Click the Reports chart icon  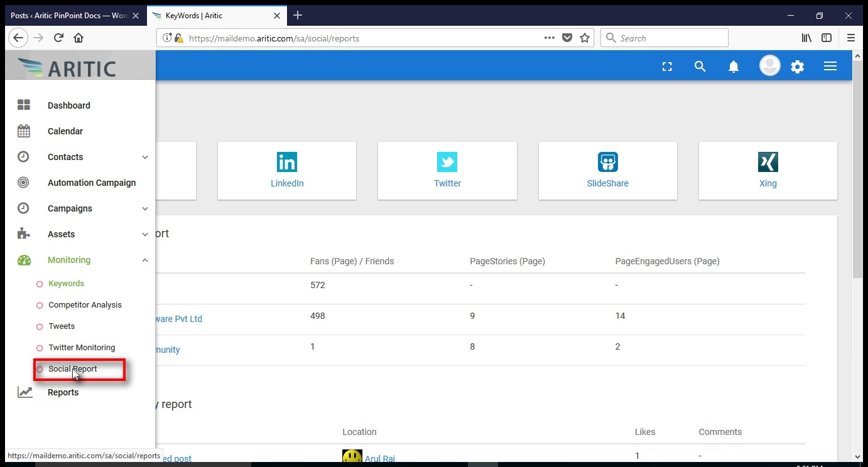(24, 392)
